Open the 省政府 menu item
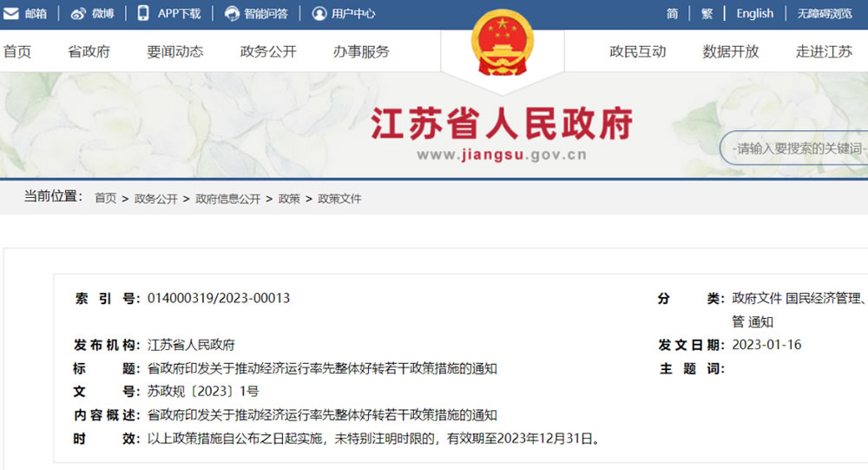The width and height of the screenshot is (868, 470). tap(89, 51)
